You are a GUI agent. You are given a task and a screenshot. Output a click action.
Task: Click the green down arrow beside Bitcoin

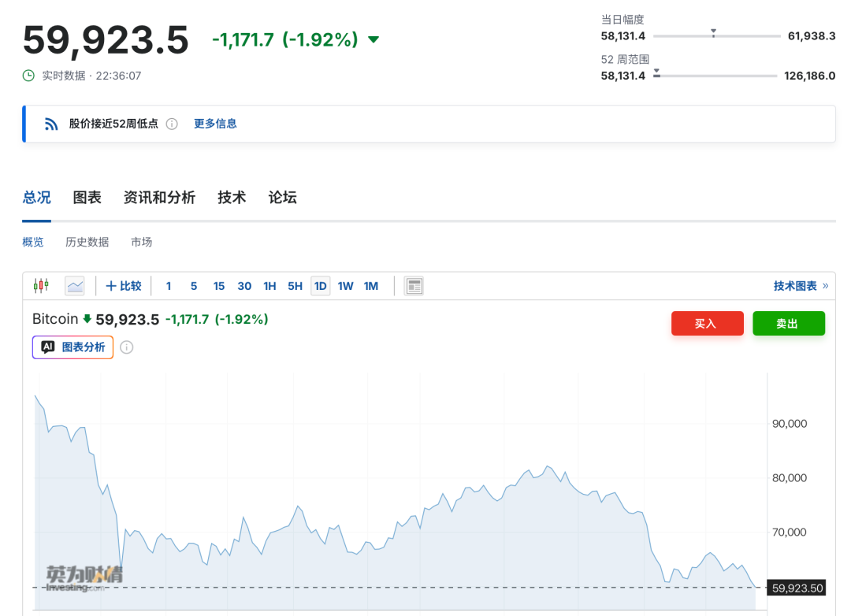tap(87, 318)
